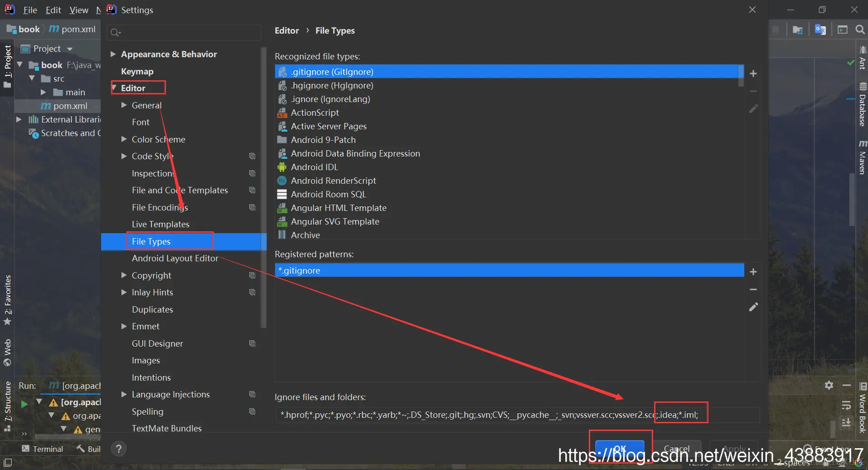Click the recognized file types list scrollbar
868x470 pixels.
coord(741,76)
